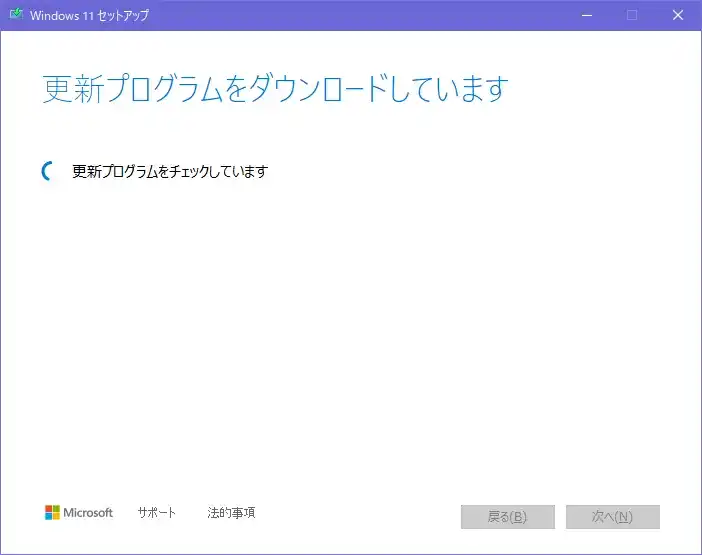Image resolution: width=702 pixels, height=555 pixels.
Task: Click the status text 更新プログラムをチェックしています
Action: tap(170, 171)
